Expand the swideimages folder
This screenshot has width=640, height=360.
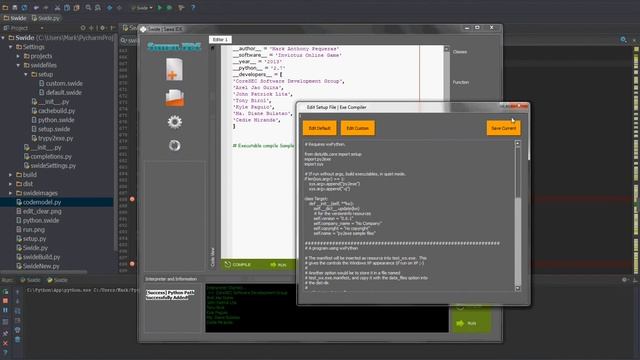point(11,193)
